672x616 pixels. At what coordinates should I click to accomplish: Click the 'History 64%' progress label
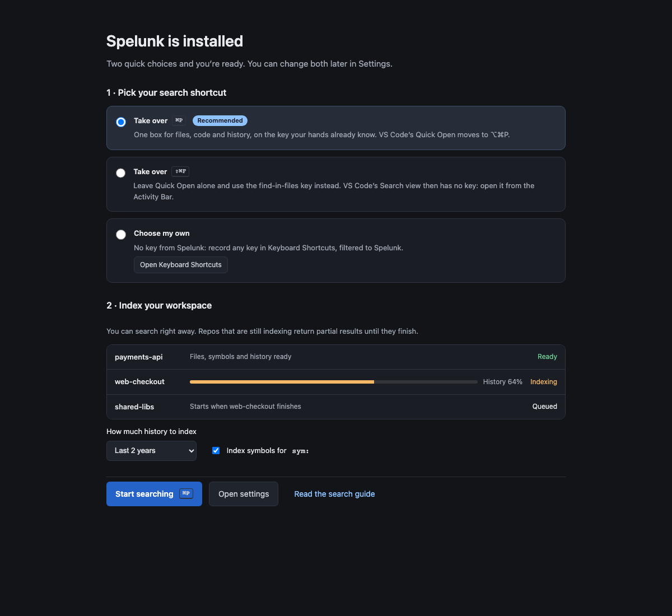pos(503,382)
